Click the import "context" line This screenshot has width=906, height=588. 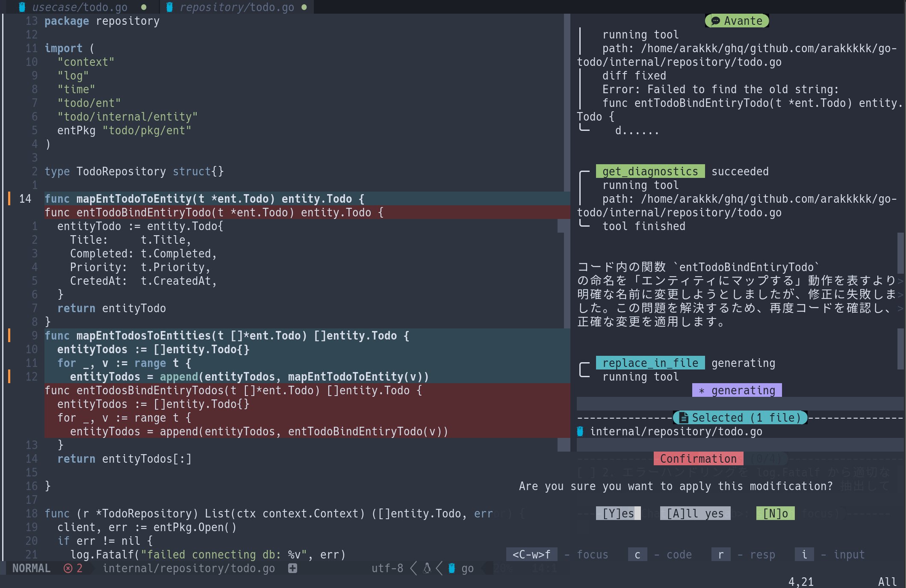coord(86,62)
